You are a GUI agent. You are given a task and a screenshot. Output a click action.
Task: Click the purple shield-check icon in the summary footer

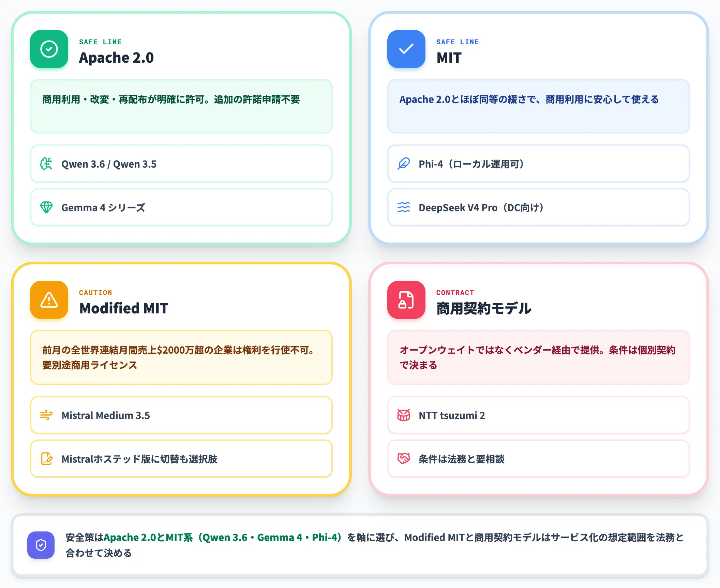(x=41, y=545)
